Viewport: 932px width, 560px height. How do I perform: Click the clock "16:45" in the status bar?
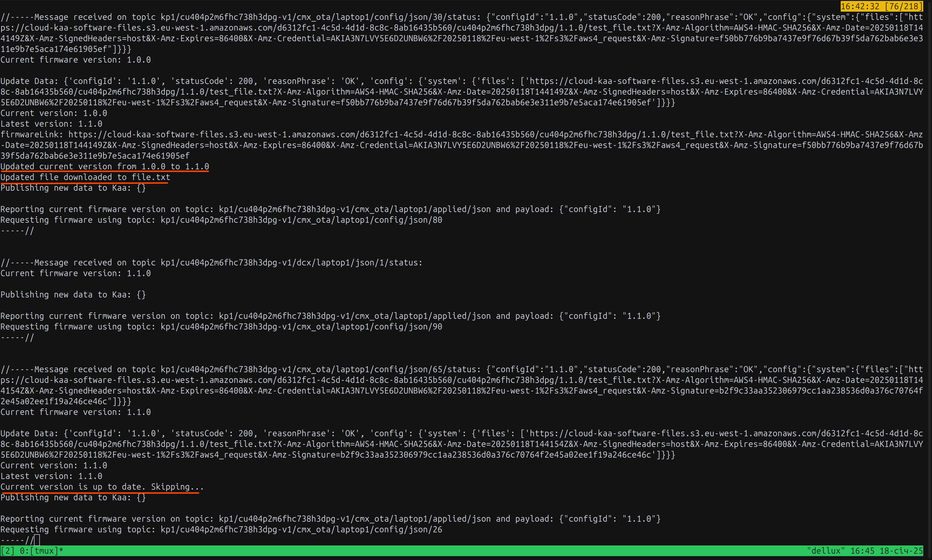click(x=862, y=551)
